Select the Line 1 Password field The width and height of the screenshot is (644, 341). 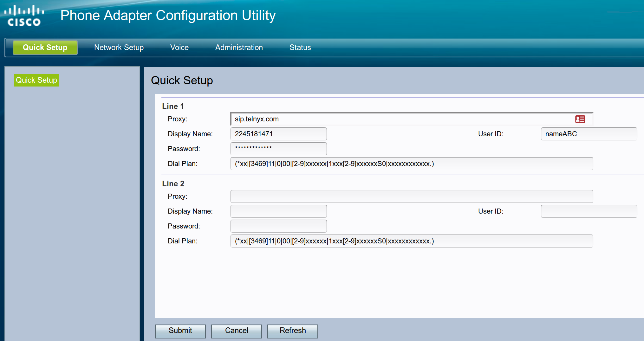[279, 149]
